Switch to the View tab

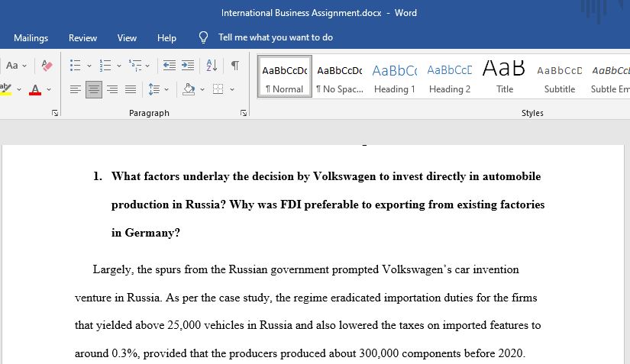[x=127, y=37]
